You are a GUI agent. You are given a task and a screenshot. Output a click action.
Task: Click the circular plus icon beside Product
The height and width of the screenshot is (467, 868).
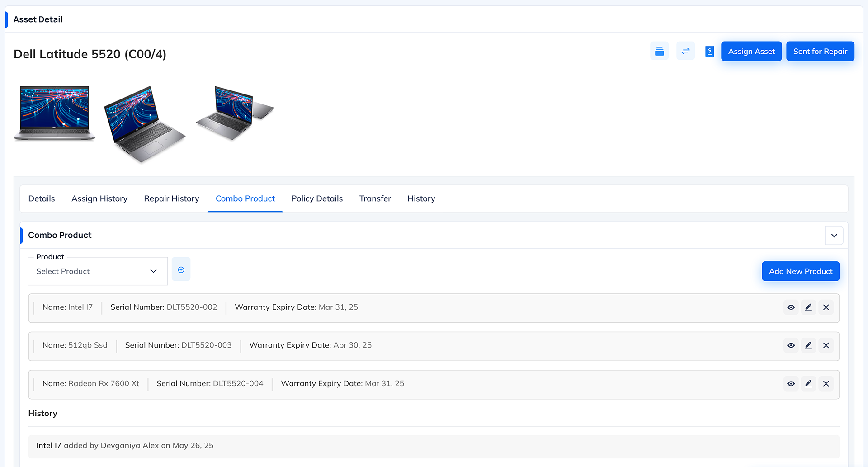[181, 270]
